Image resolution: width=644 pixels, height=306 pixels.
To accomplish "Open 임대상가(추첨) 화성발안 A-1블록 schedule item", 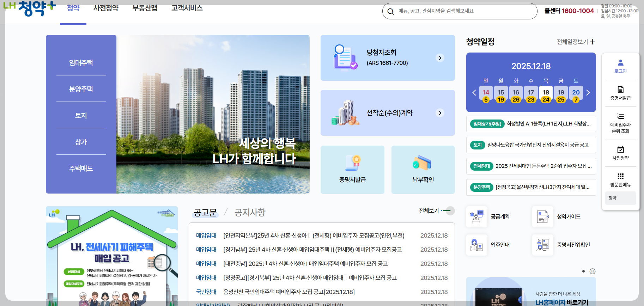I will point(531,124).
